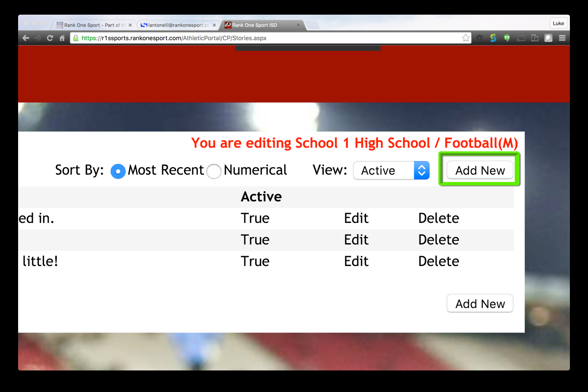Close the lantonelli@rankonesport tab

pyautogui.click(x=214, y=25)
